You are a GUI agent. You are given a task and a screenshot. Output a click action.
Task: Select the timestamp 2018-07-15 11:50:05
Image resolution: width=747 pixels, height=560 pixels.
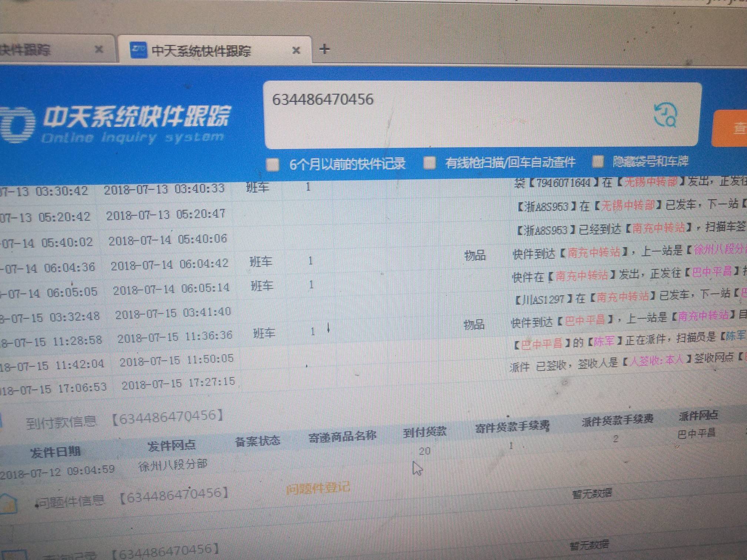click(x=176, y=360)
